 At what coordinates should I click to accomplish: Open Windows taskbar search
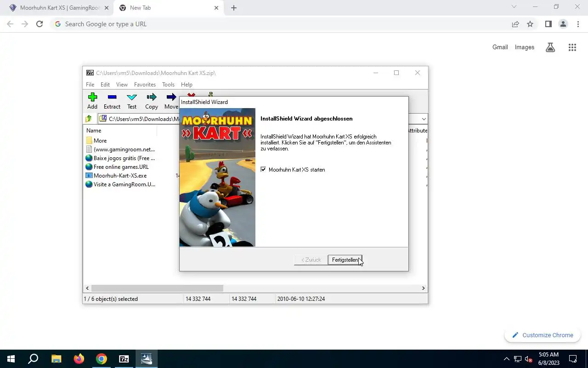tap(33, 359)
